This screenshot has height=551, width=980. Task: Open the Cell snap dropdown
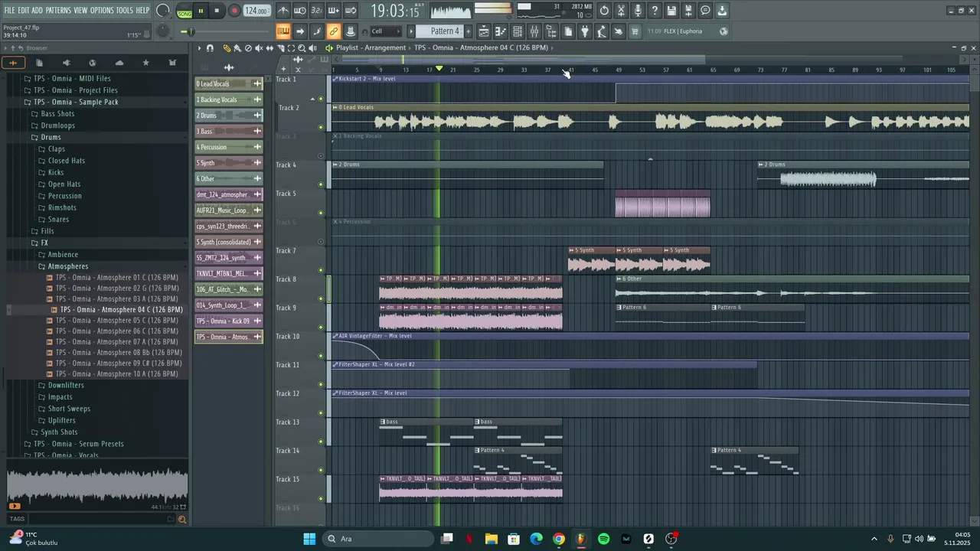[x=385, y=31]
